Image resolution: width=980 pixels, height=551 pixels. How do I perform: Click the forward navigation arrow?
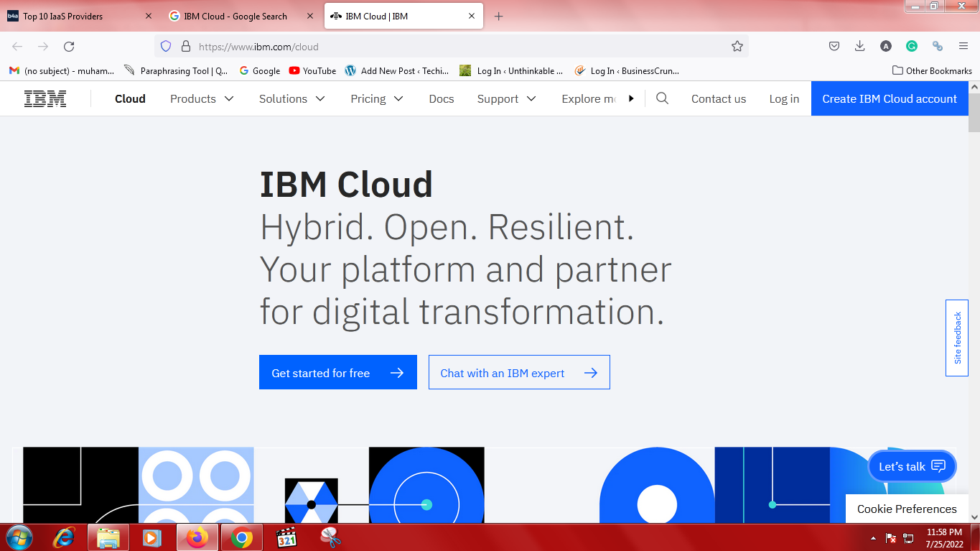point(43,46)
